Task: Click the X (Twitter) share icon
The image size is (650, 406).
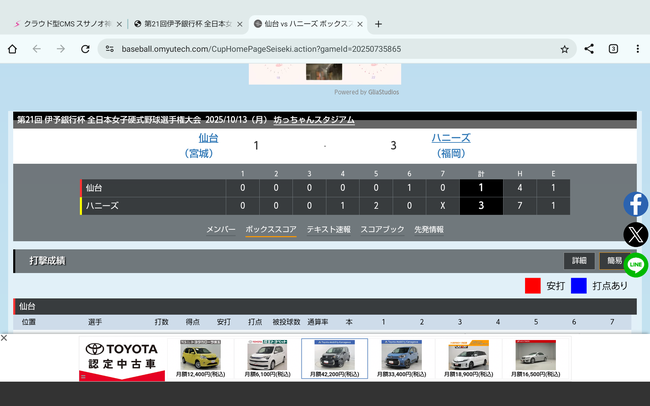Action: coord(636,235)
